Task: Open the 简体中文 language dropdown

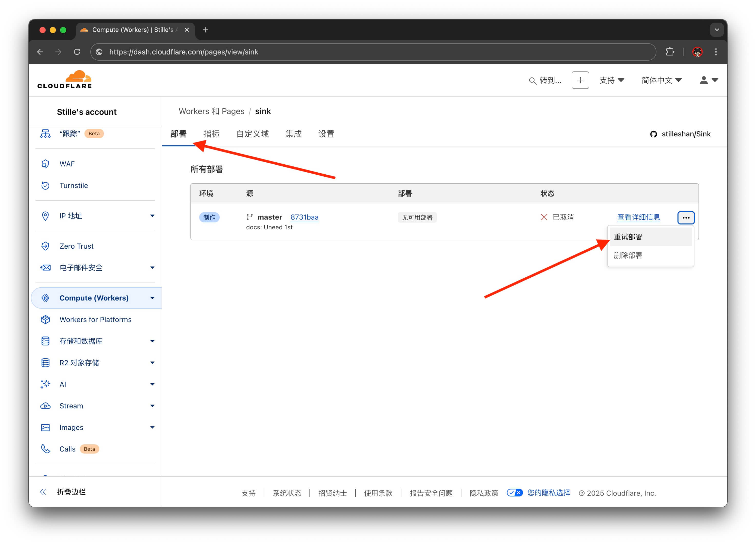Action: (x=661, y=80)
